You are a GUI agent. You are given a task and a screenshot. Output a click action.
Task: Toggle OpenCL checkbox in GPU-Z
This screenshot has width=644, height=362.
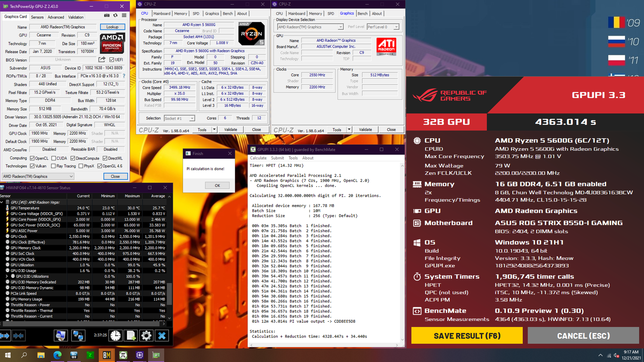pos(32,158)
